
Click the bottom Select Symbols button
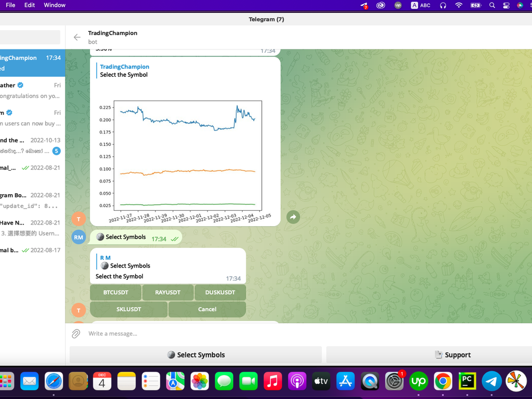(196, 354)
